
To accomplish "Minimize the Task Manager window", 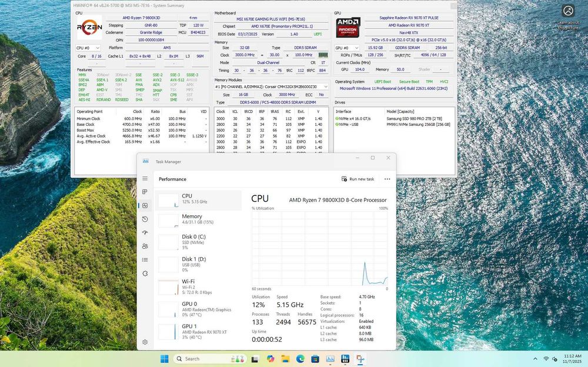I will pyautogui.click(x=358, y=158).
